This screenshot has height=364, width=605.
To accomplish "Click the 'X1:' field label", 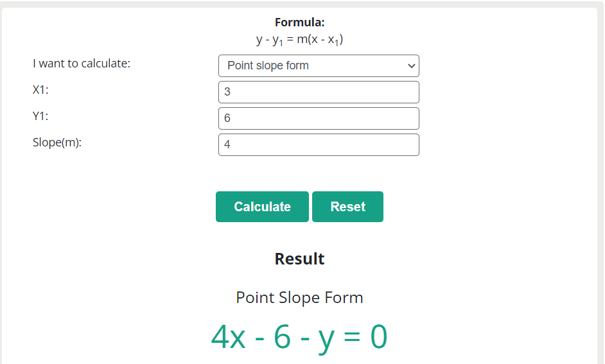I will click(40, 90).
